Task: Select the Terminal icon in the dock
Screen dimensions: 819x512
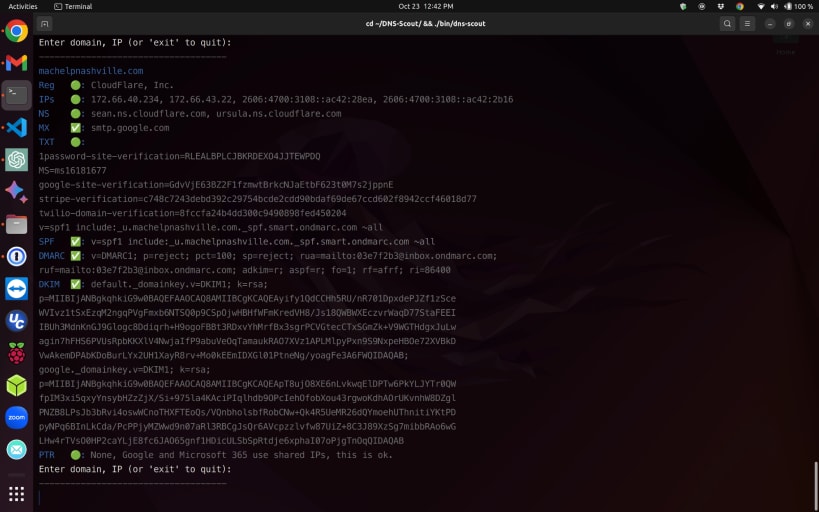Action: 16,95
